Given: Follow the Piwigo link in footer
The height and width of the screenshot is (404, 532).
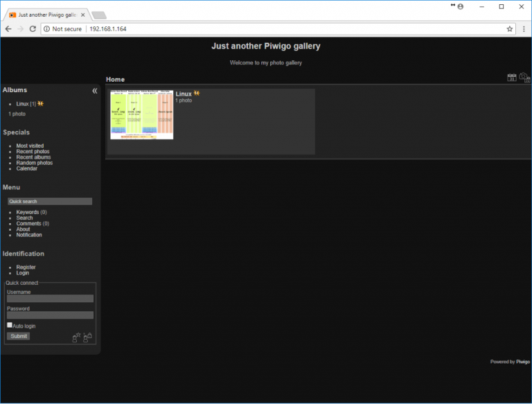Looking at the screenshot, I should [x=523, y=362].
